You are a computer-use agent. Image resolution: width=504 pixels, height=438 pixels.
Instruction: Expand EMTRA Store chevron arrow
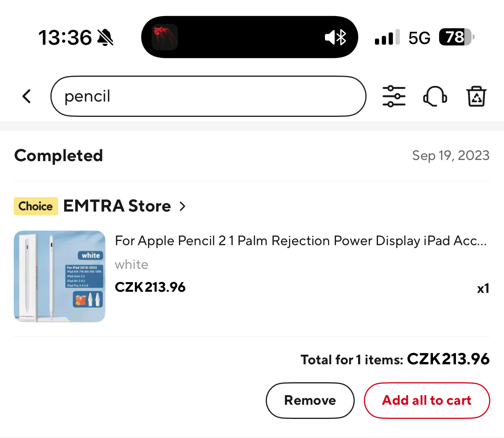[x=183, y=206]
